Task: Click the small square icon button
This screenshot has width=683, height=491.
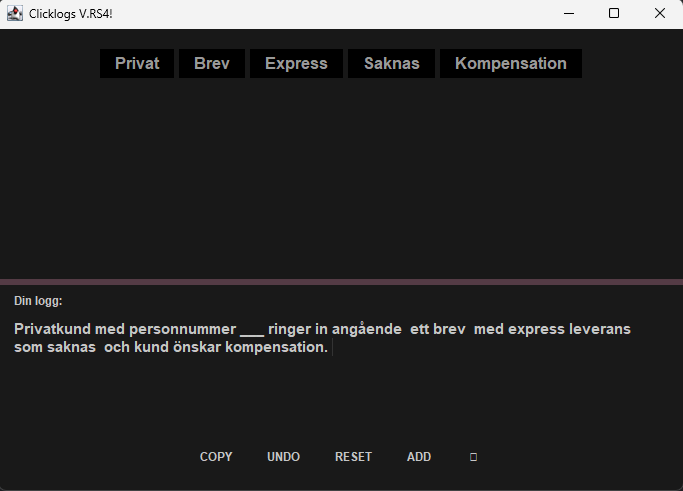Action: [x=473, y=457]
